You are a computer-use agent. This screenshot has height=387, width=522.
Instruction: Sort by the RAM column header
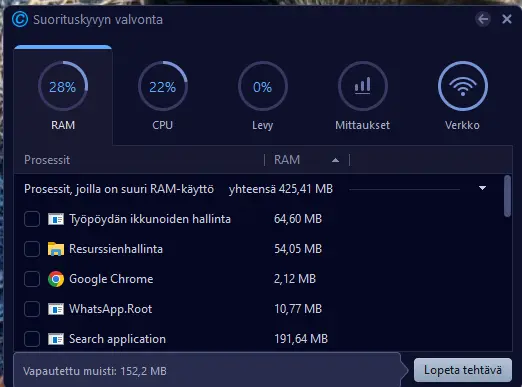[287, 160]
